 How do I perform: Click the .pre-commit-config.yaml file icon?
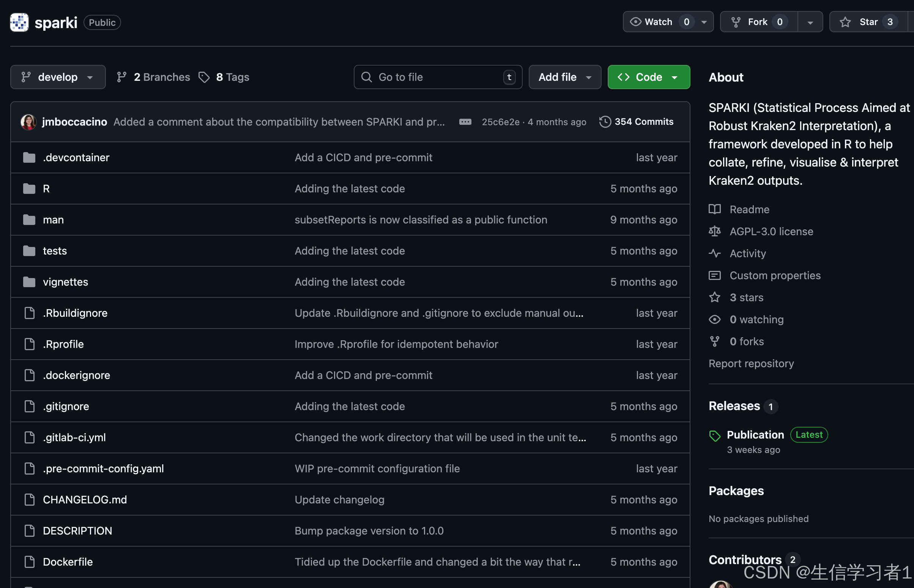point(29,469)
